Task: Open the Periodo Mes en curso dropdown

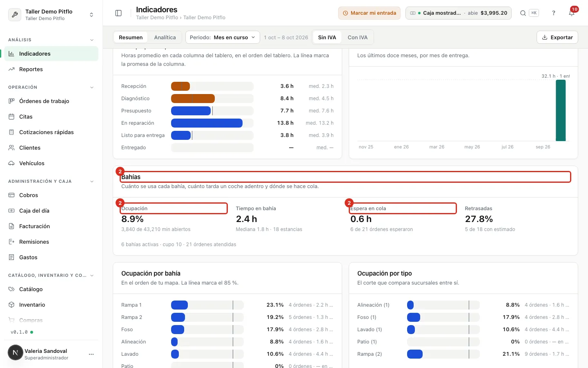Action: (x=223, y=37)
